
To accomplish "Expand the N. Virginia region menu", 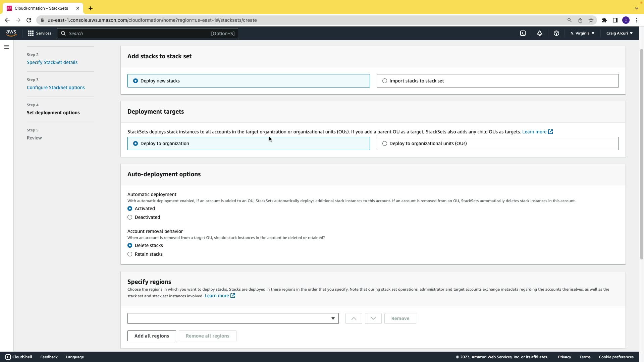I will [582, 33].
